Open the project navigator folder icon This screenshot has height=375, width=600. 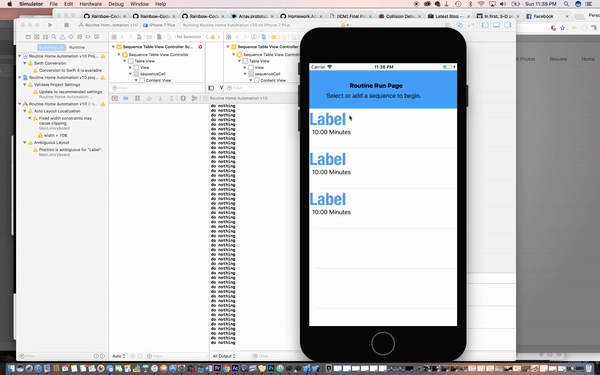pos(28,37)
